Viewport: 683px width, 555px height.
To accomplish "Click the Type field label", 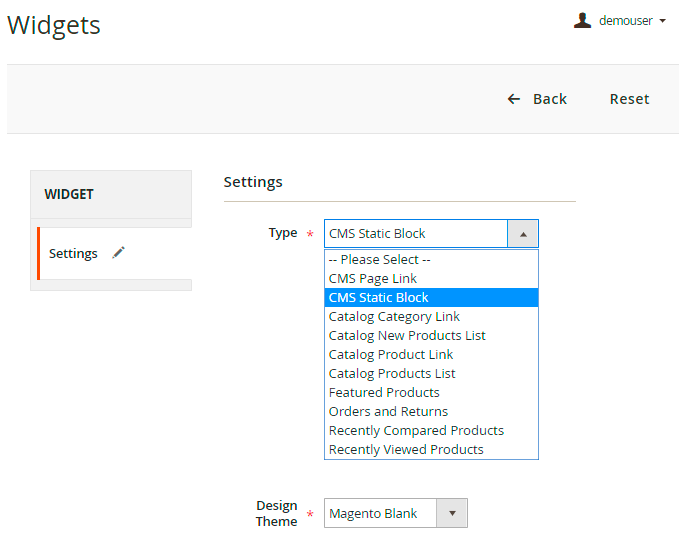I will click(283, 233).
